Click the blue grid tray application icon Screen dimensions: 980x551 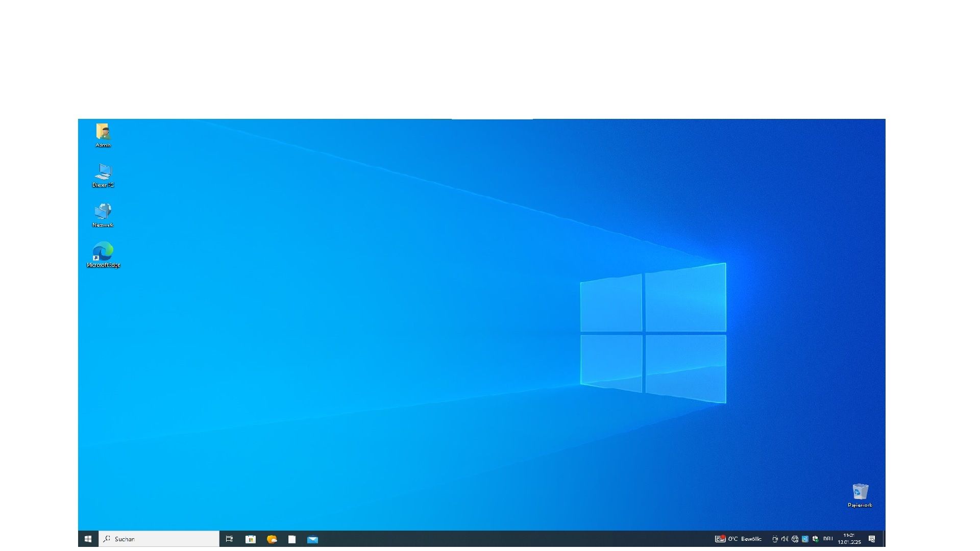805,539
